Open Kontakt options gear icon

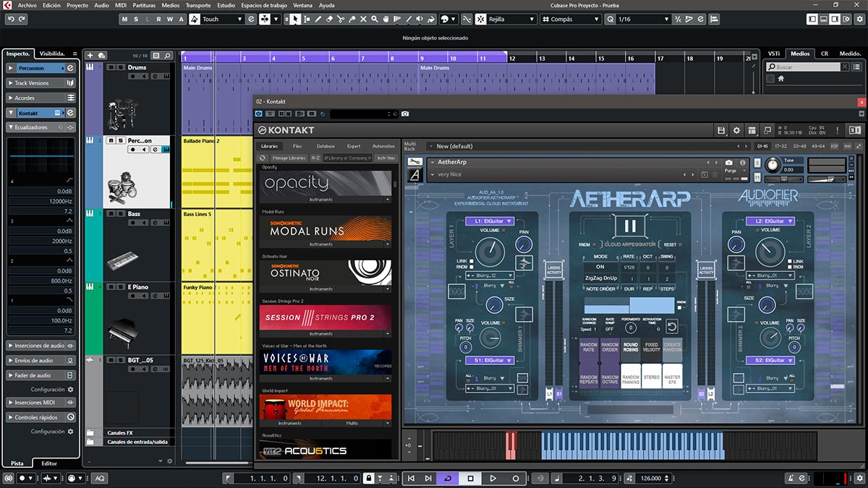coord(736,130)
